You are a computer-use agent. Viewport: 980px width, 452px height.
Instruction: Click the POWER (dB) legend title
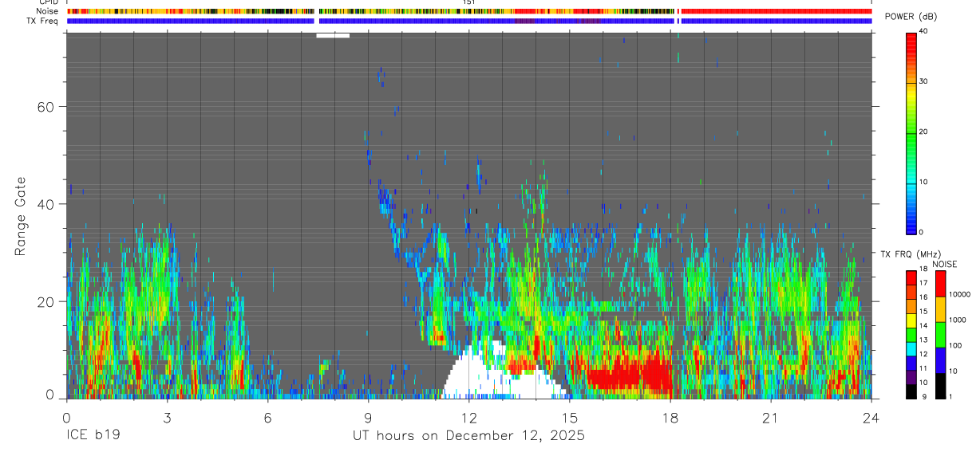click(911, 17)
